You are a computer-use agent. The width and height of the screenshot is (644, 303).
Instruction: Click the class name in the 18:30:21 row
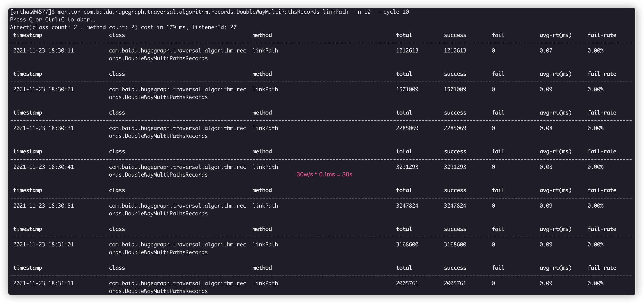(177, 93)
